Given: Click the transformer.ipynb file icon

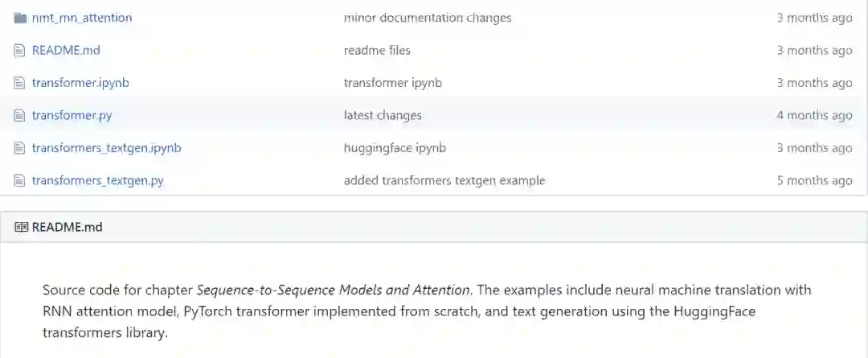Looking at the screenshot, I should (20, 83).
